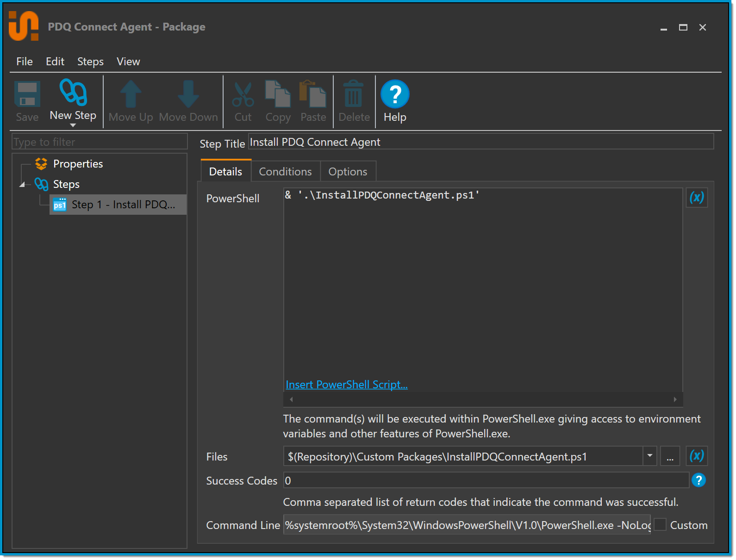Viewport: 736px width, 560px height.
Task: Click the variables (x) button beside Files
Action: [x=697, y=456]
